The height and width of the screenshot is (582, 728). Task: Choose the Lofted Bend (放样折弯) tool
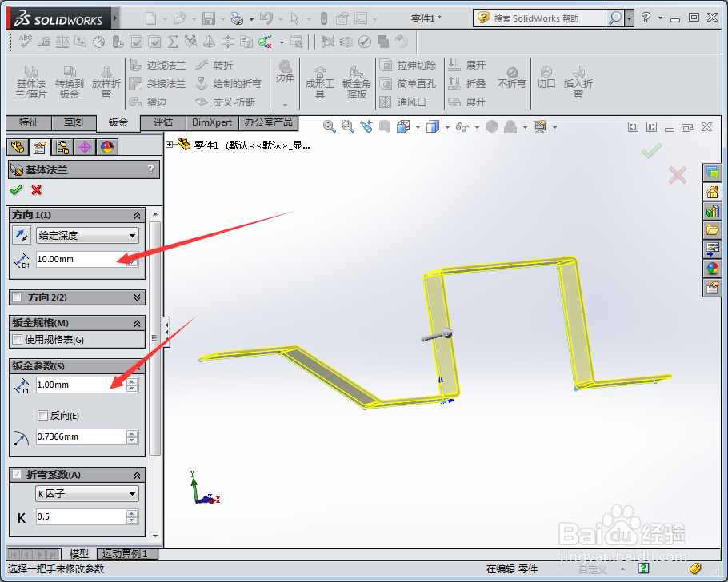106,82
